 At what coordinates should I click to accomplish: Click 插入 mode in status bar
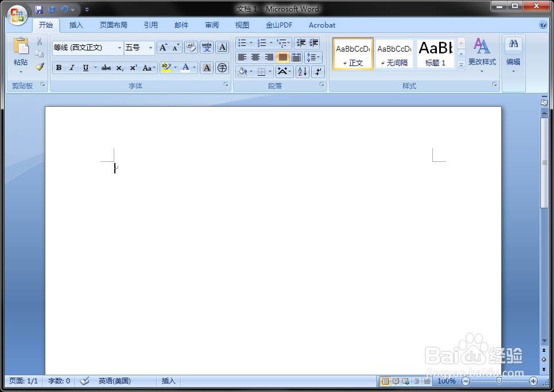coord(169,381)
